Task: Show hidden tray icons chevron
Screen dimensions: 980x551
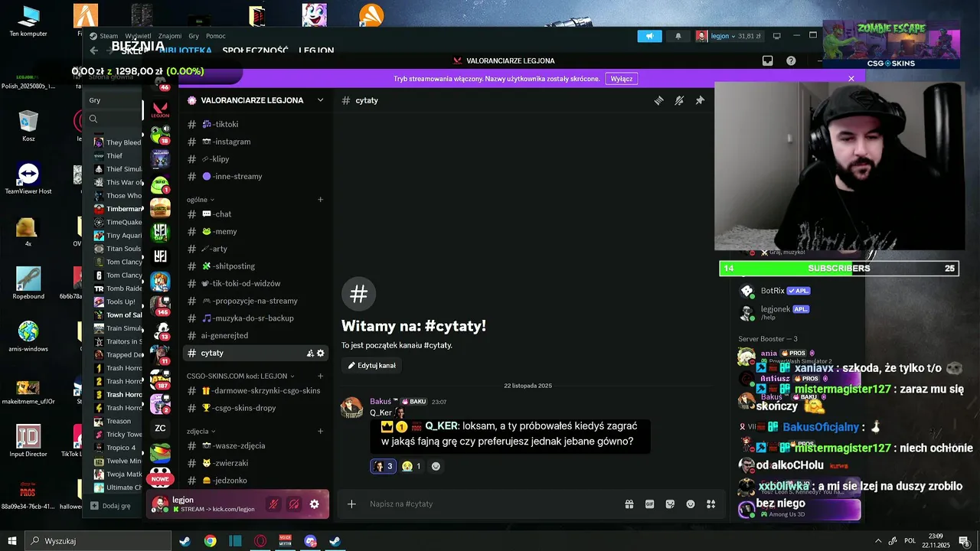Action: coord(878,541)
